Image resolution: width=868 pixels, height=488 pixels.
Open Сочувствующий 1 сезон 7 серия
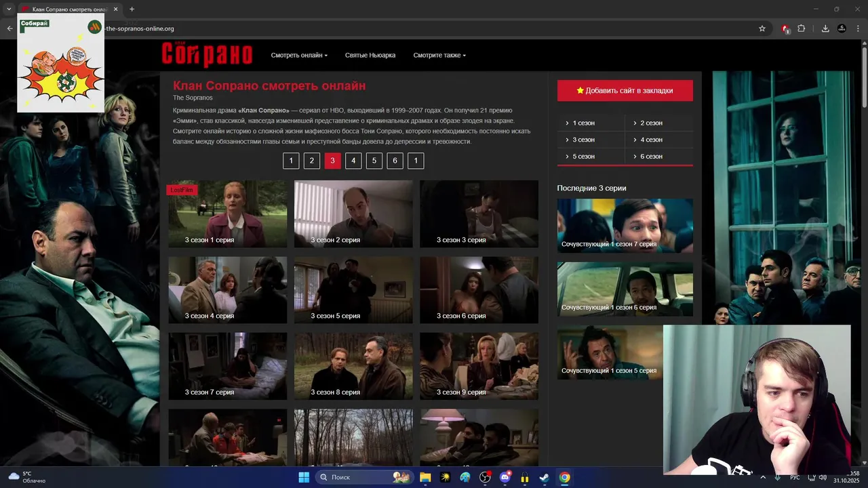pyautogui.click(x=625, y=226)
